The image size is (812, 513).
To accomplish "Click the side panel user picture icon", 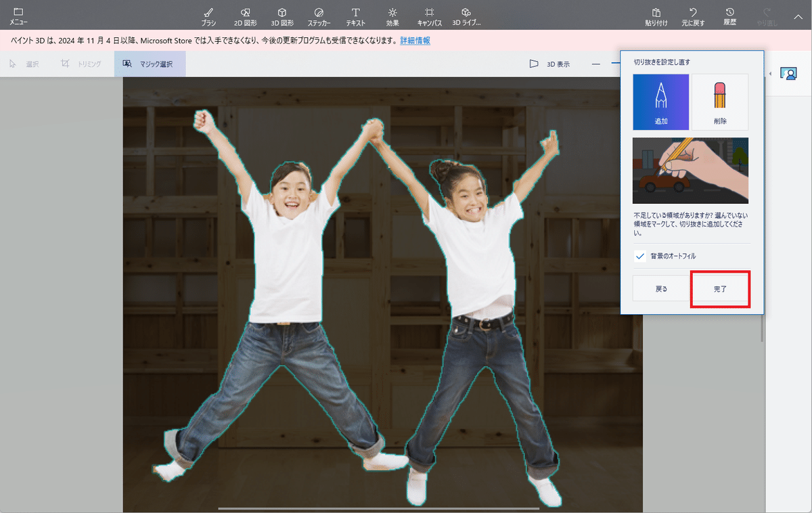I will [x=788, y=73].
